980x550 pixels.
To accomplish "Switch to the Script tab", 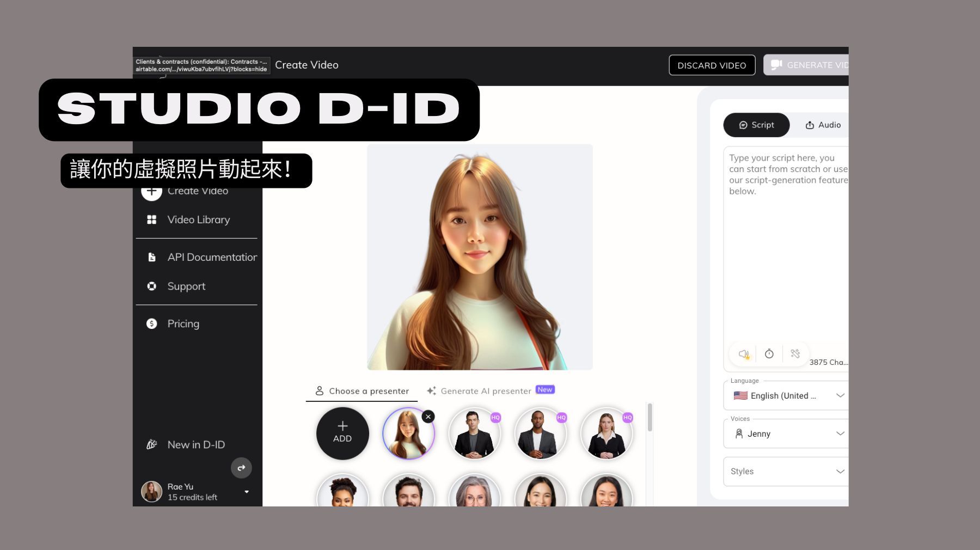I will (756, 125).
